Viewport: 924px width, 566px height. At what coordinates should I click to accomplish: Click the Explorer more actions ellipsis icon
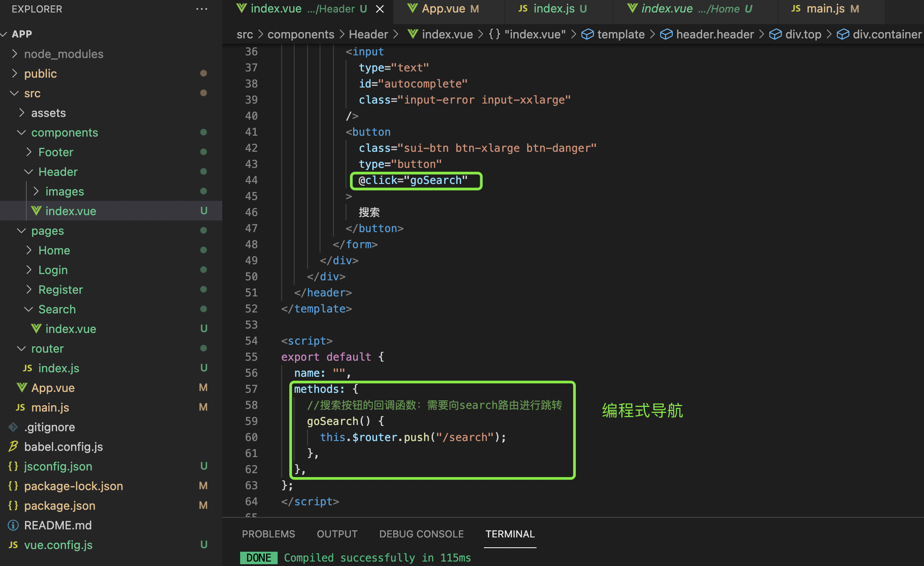coord(201,9)
